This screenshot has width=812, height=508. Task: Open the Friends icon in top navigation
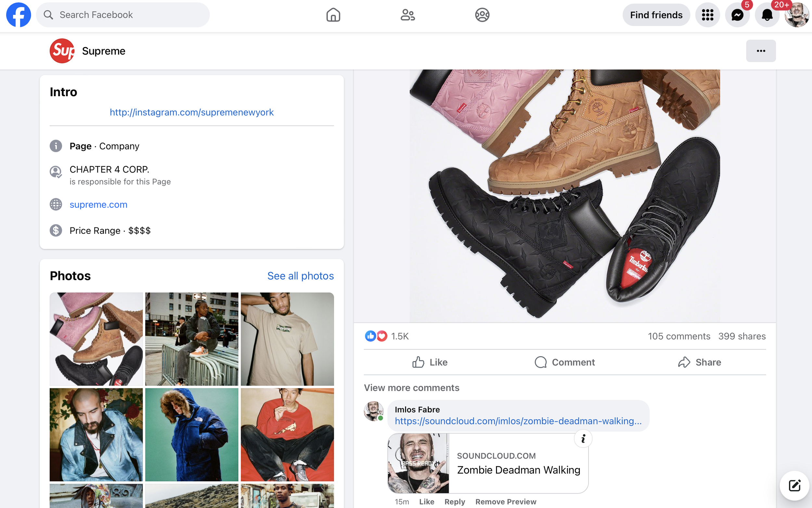tap(408, 15)
